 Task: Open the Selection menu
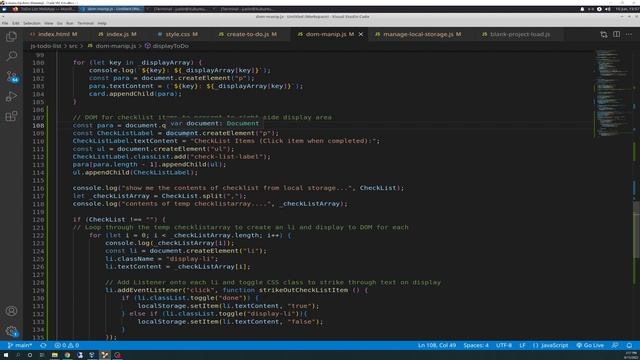tap(32, 23)
